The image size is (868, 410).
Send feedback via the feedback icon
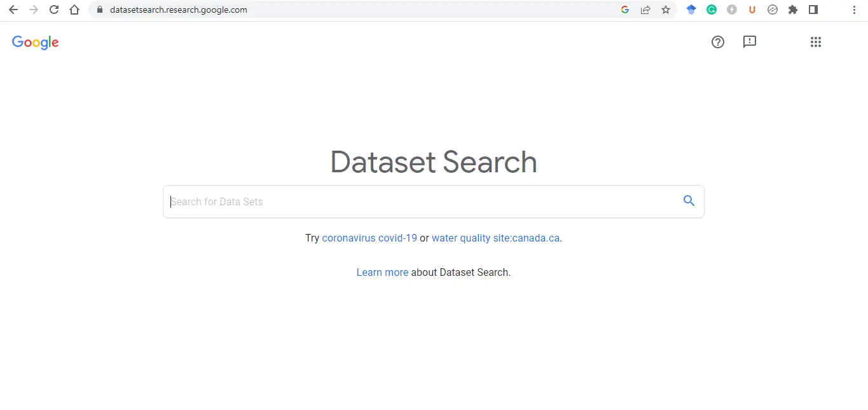pos(750,42)
